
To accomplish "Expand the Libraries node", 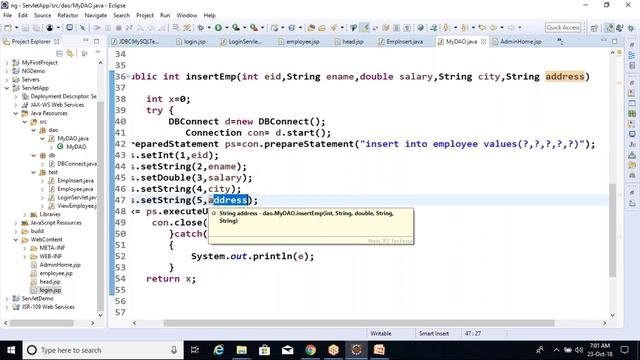I will [25, 214].
